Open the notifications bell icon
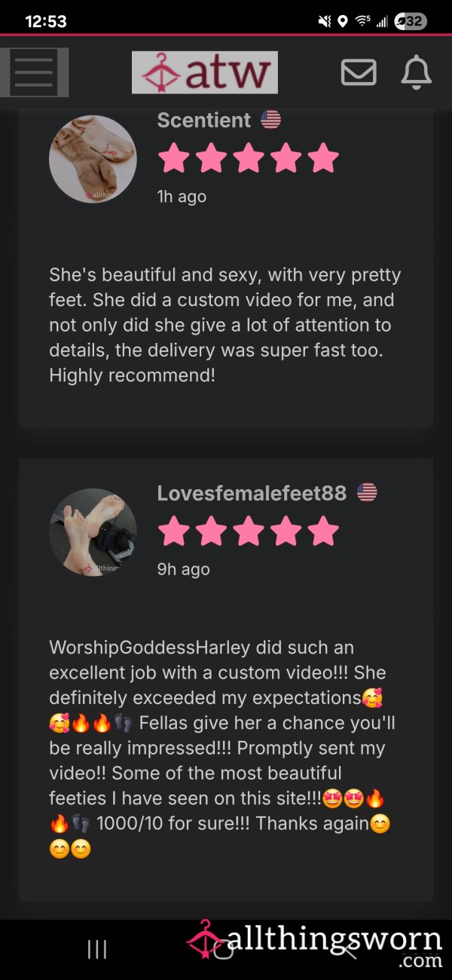The image size is (452, 980). tap(416, 72)
